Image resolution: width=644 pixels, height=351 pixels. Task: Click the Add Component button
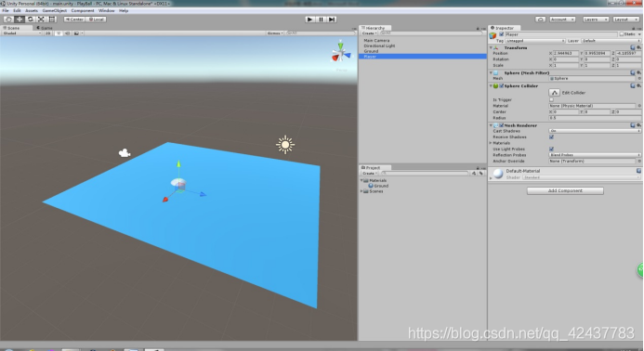565,191
